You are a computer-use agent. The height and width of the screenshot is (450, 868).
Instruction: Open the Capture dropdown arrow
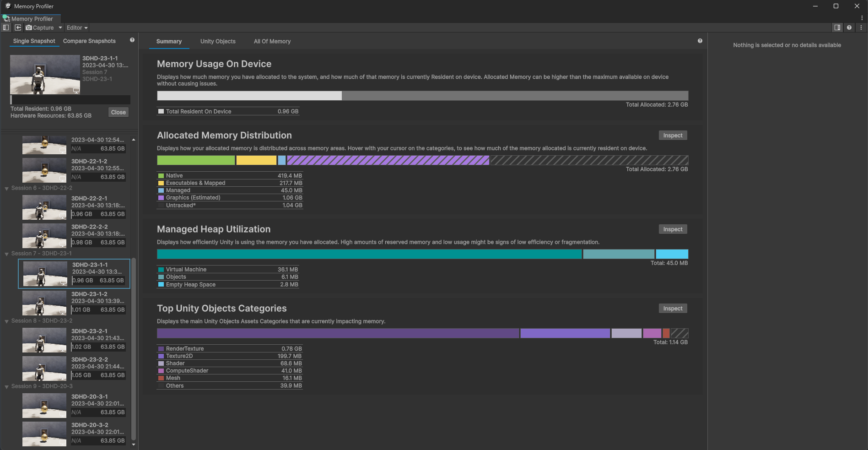[x=60, y=27]
